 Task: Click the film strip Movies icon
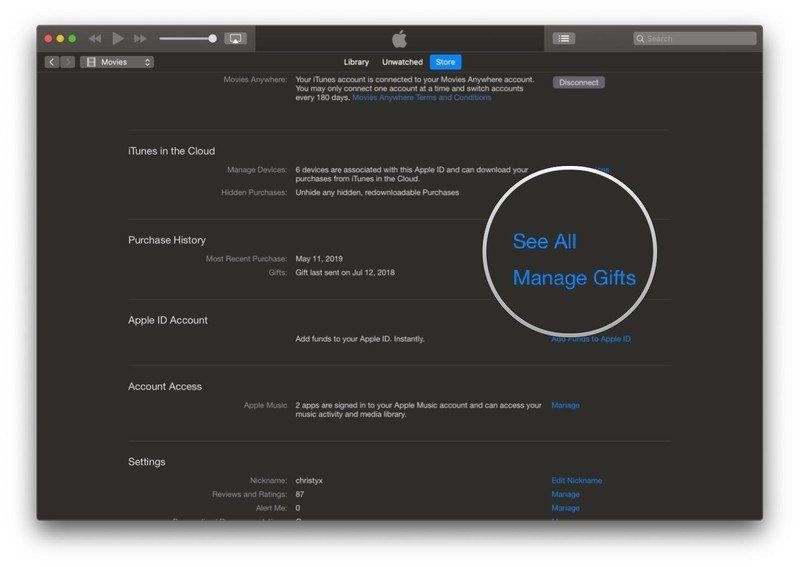91,62
